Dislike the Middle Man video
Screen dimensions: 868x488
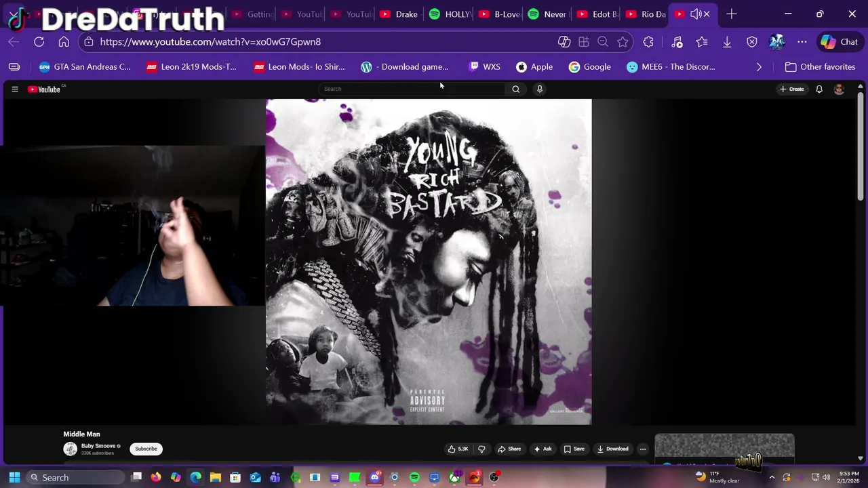click(x=481, y=449)
